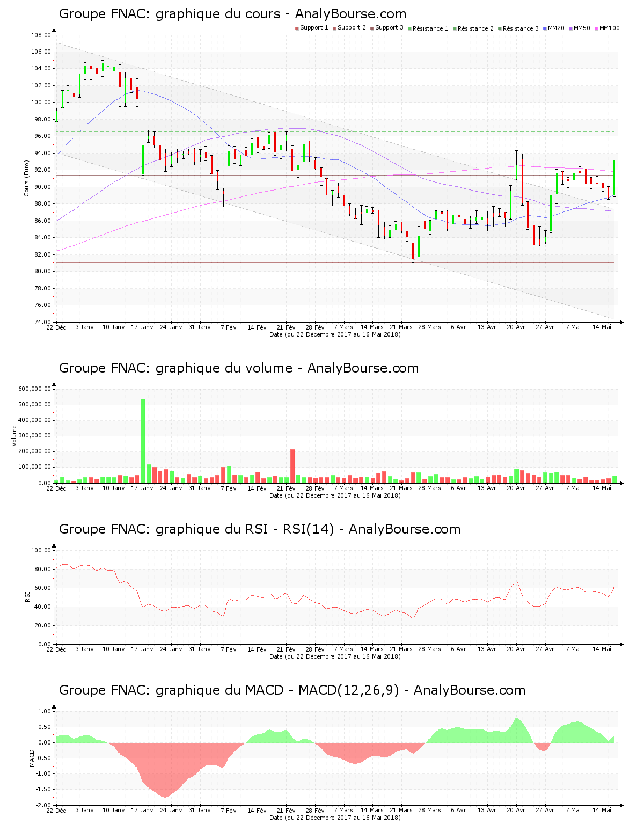Viewport: 644px width, 832px height.
Task: Click the tall red volume bar near 21 Fév
Action: tap(292, 466)
